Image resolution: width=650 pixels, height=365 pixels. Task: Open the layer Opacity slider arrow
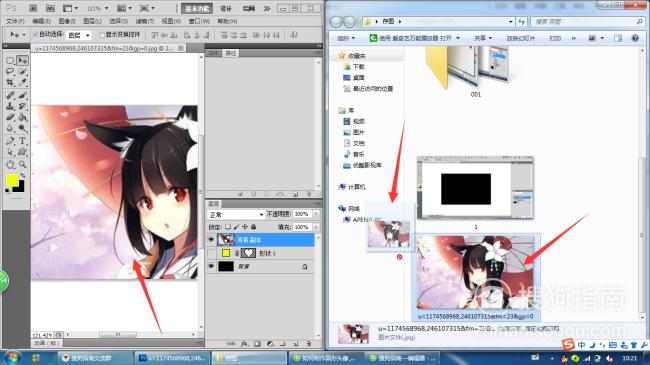point(316,214)
